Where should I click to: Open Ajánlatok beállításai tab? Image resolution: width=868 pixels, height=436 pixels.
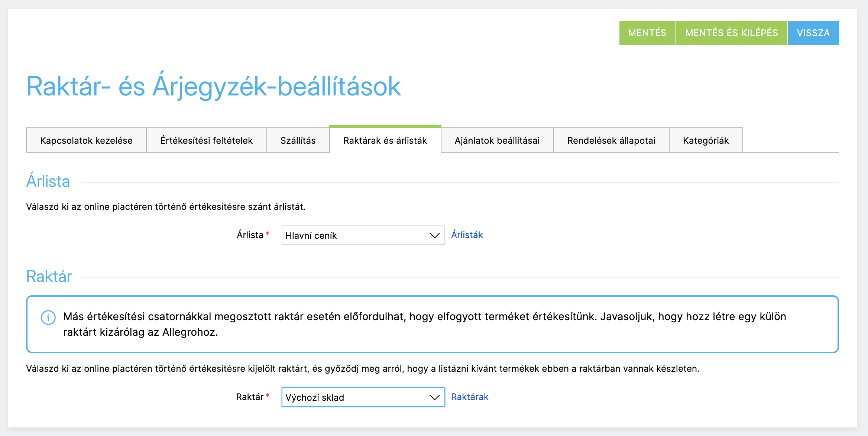click(497, 140)
